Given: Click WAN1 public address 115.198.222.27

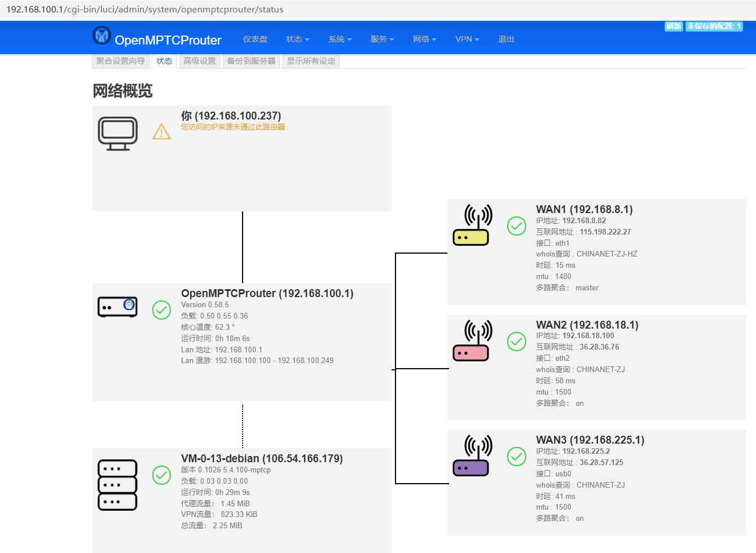Looking at the screenshot, I should pos(605,232).
